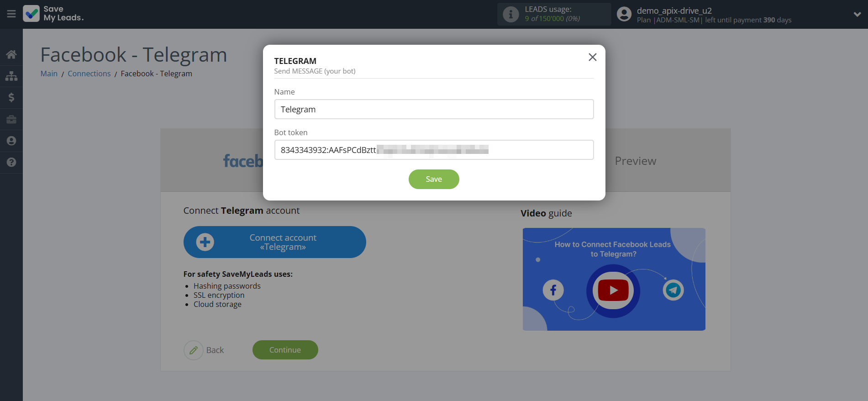The width and height of the screenshot is (868, 401).
Task: Close the Telegram dialog
Action: [592, 57]
